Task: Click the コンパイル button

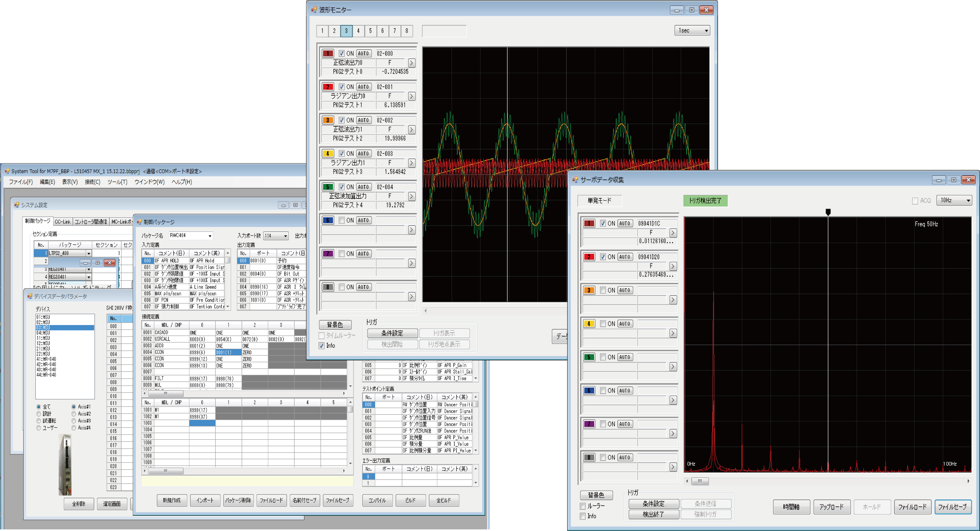Action: [377, 500]
